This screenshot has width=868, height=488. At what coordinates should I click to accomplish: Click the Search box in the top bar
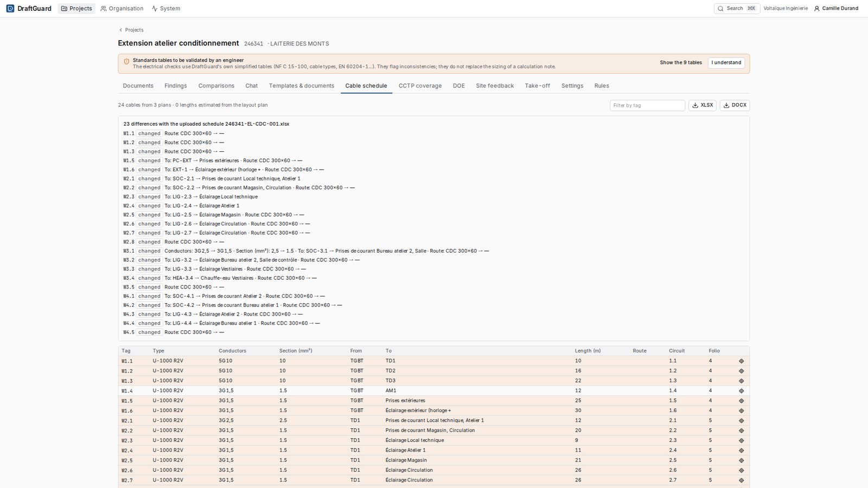click(x=737, y=9)
